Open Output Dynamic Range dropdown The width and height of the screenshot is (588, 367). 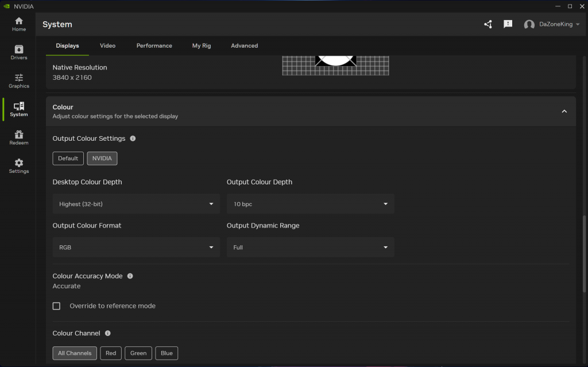311,248
